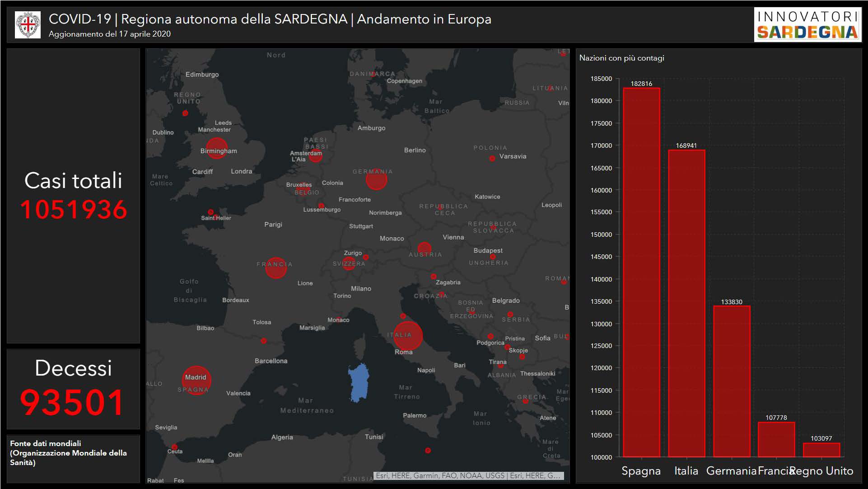The image size is (868, 489).
Task: Click the red circle over Francia
Action: [x=276, y=268]
